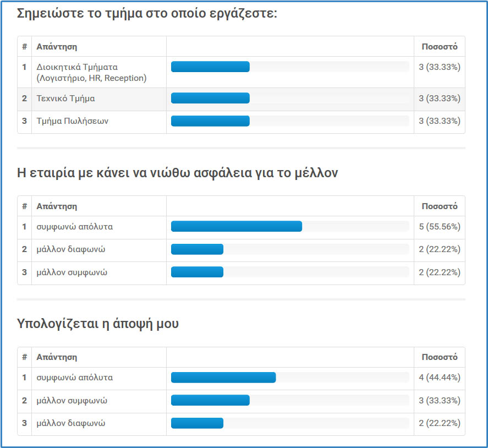Click the Ποσοστό header in the Υπολογίζεται η άποψή μου table
This screenshot has height=448, width=488.
coord(439,357)
